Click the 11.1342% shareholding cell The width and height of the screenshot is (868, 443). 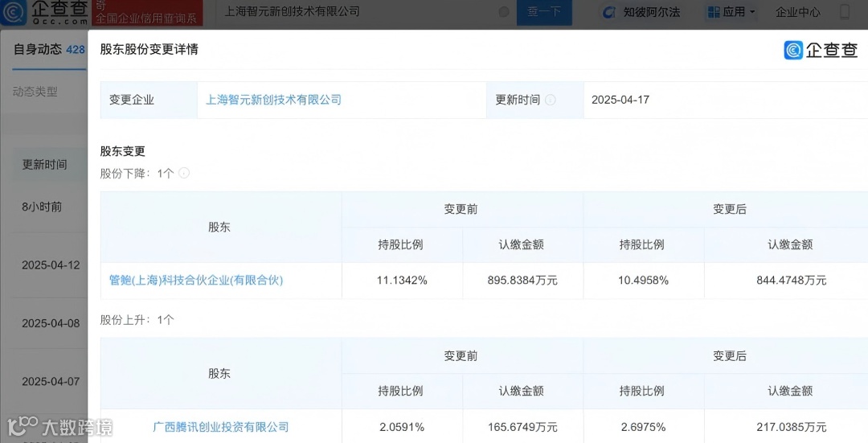click(402, 281)
